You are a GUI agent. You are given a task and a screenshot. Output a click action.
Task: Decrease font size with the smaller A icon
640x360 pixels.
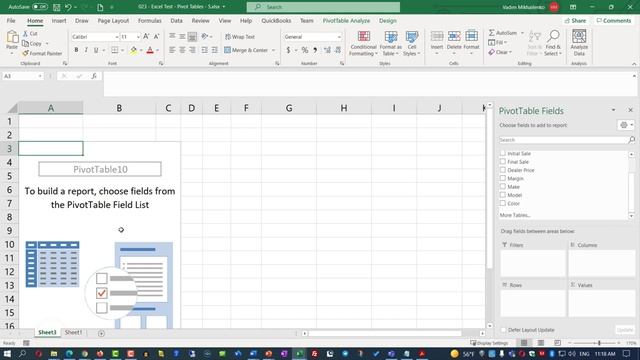[x=156, y=37]
